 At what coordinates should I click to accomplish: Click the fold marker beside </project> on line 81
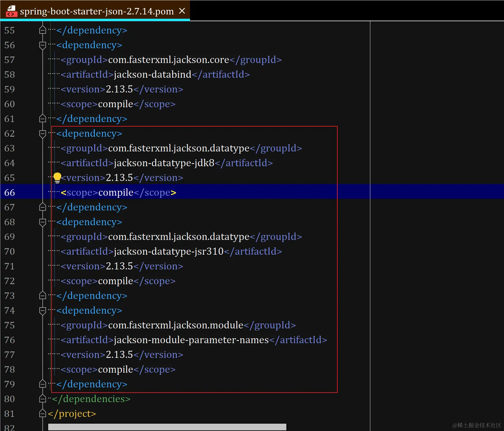43,413
